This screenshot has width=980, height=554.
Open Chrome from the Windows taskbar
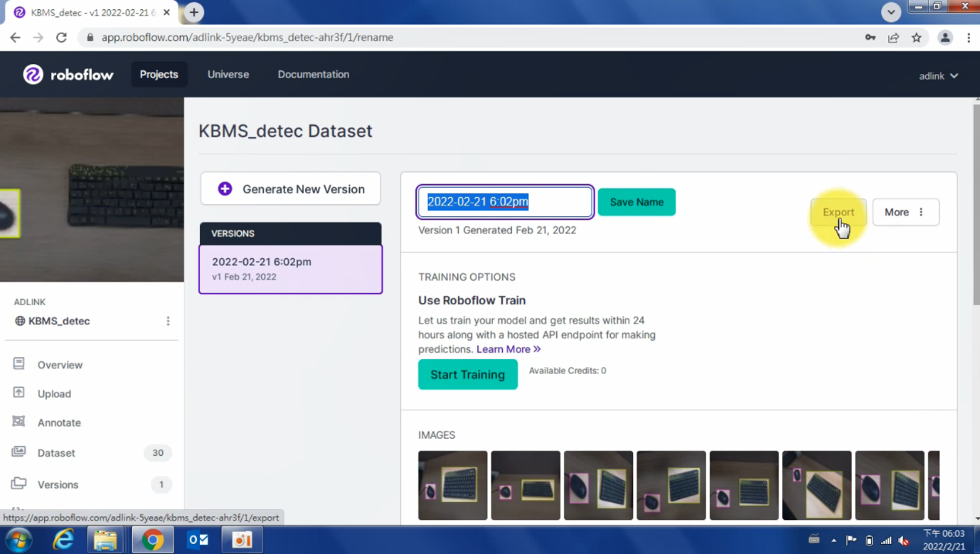(x=152, y=540)
